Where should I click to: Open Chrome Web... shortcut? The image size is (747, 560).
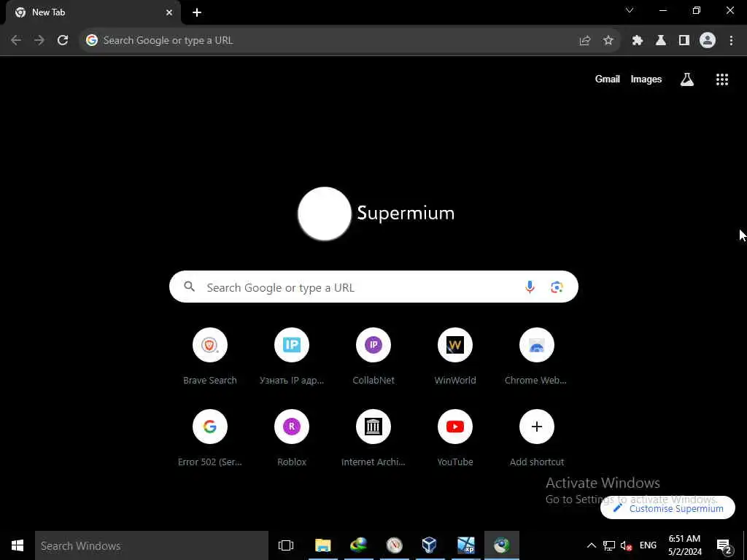tap(536, 356)
